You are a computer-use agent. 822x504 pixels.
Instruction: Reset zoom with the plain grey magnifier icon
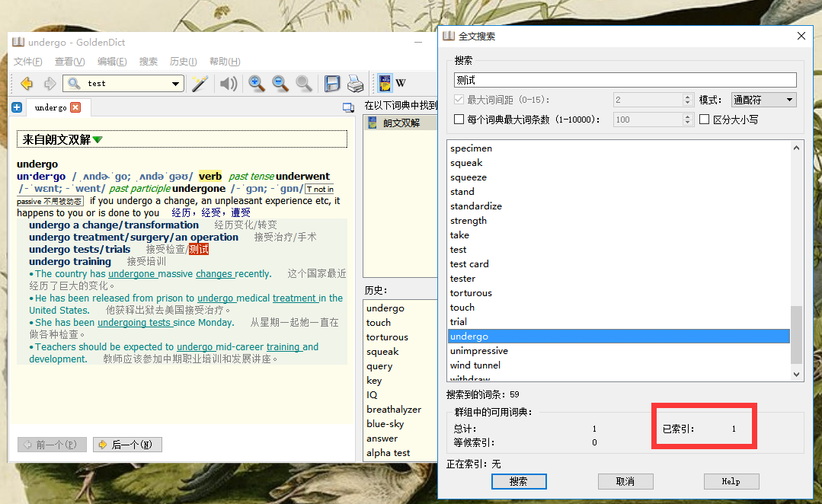pyautogui.click(x=303, y=83)
